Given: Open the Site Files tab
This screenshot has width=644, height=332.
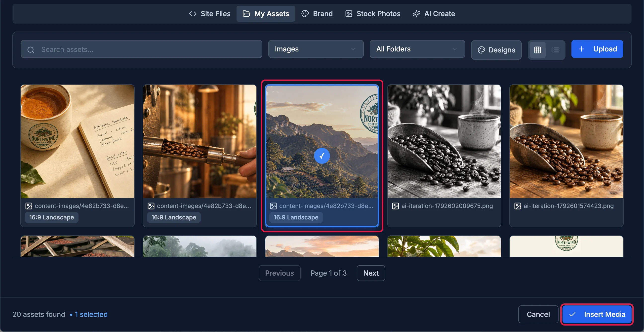Looking at the screenshot, I should pyautogui.click(x=210, y=13).
